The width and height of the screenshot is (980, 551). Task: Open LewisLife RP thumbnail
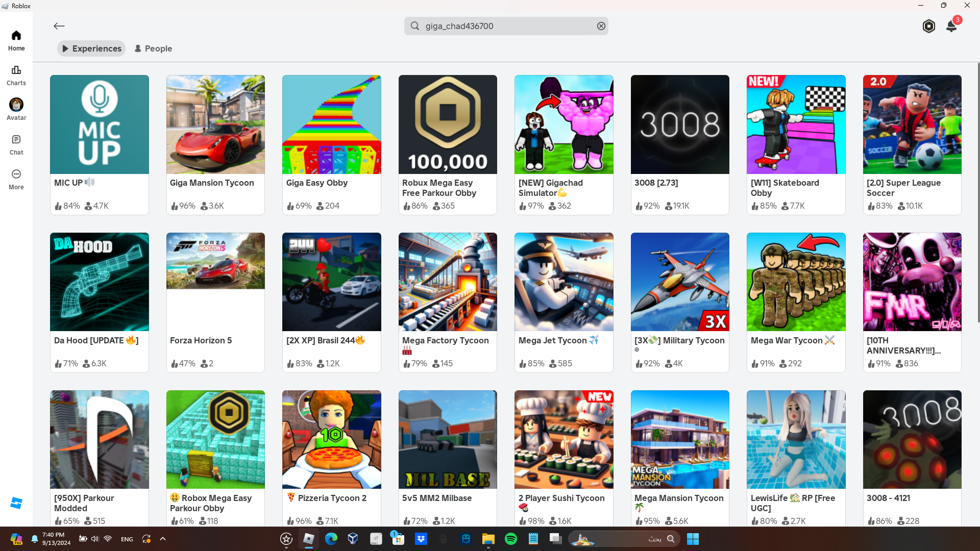pos(796,440)
